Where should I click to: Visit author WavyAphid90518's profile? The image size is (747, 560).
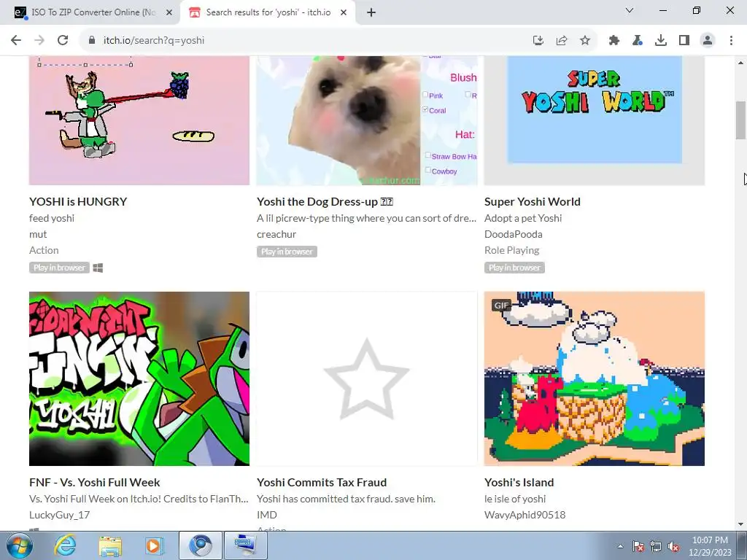[525, 515]
